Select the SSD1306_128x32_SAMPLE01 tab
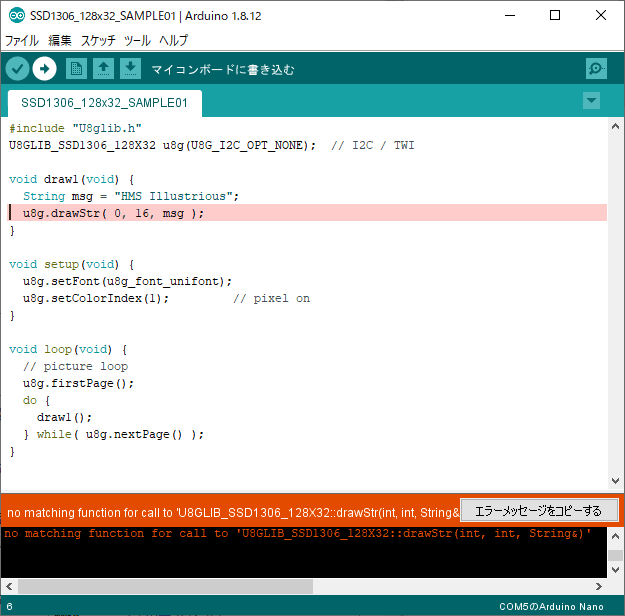625x616 pixels. (104, 103)
